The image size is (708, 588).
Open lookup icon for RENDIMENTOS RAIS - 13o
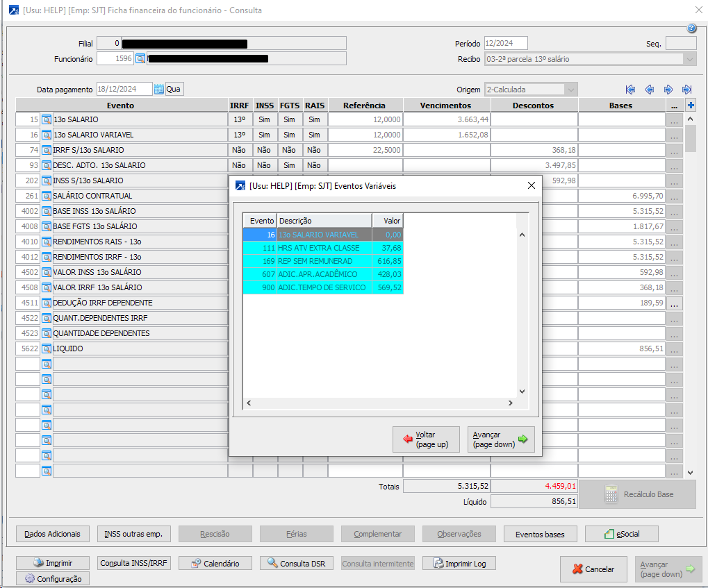[x=47, y=242]
